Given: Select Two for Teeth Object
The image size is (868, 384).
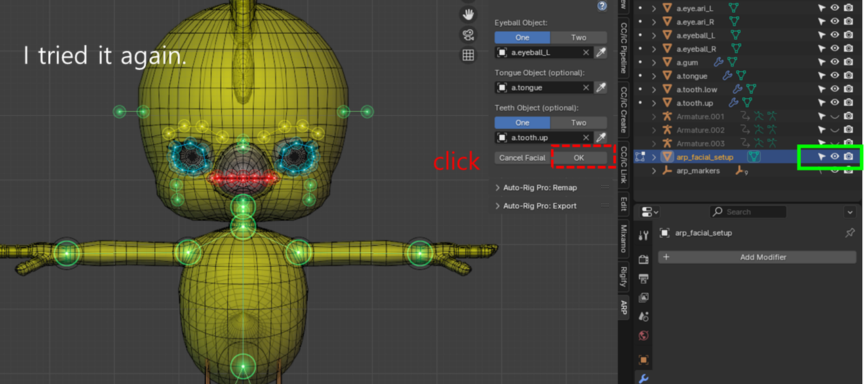Looking at the screenshot, I should 578,123.
